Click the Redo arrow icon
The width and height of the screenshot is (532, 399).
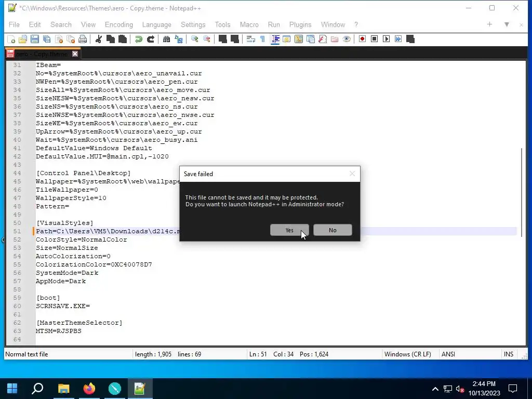[151, 39]
